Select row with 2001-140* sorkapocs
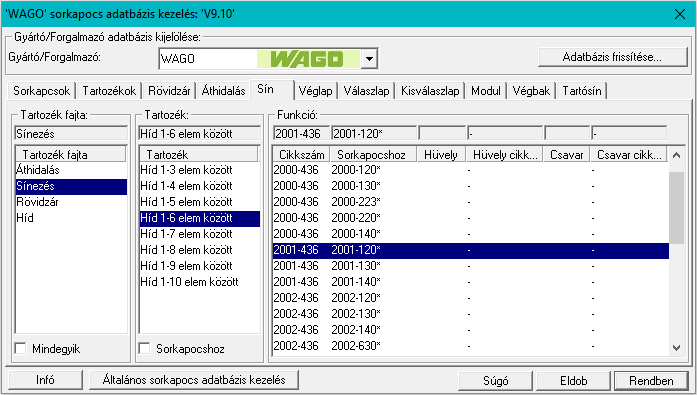The width and height of the screenshot is (697, 395). (x=470, y=282)
